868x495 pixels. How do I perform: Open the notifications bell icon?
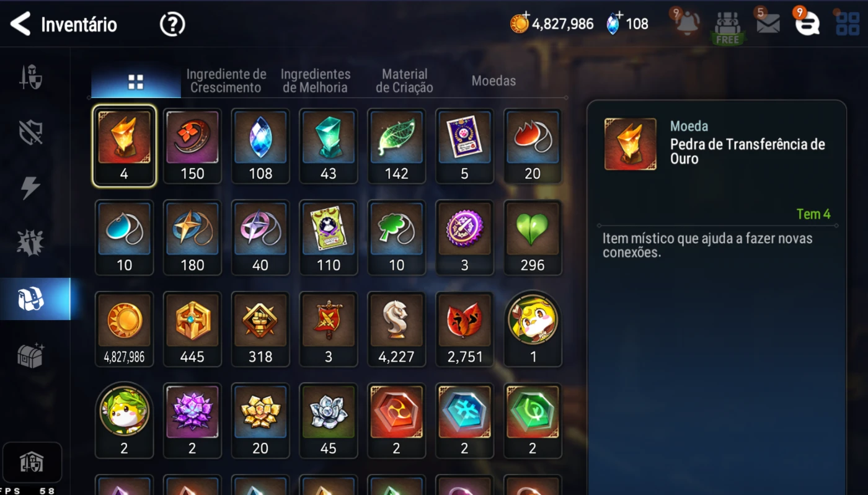point(687,23)
